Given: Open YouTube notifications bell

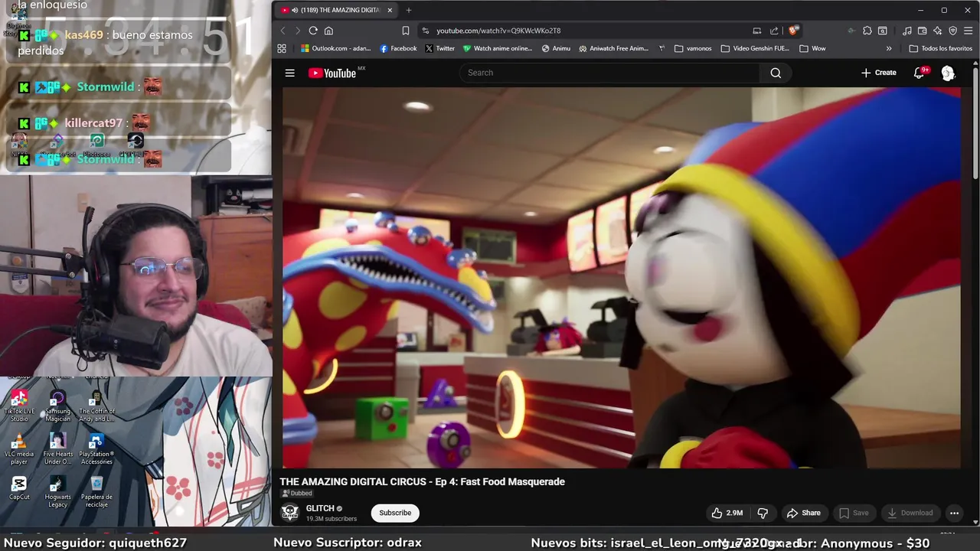Looking at the screenshot, I should 919,73.
